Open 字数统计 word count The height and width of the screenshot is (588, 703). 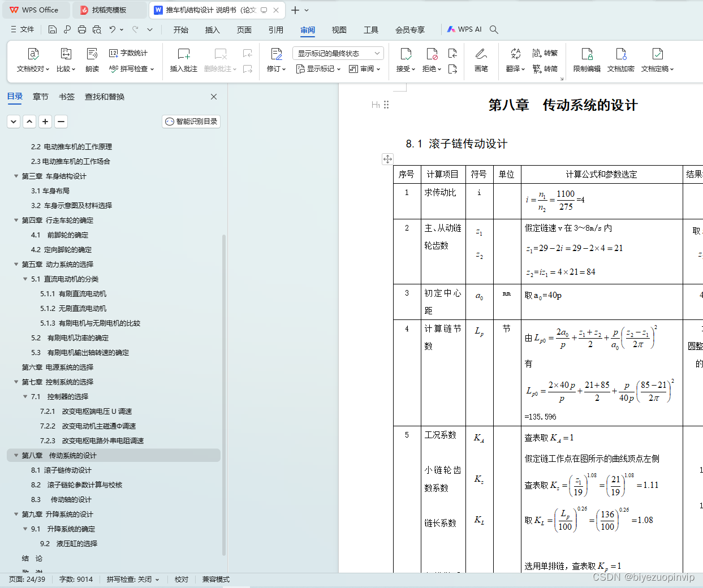pos(128,53)
